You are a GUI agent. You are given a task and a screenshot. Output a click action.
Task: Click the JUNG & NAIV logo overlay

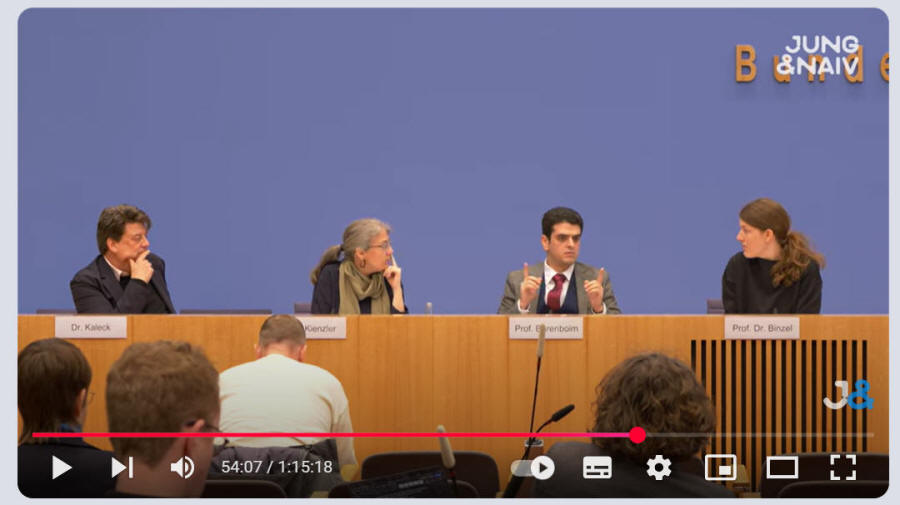coord(820,56)
